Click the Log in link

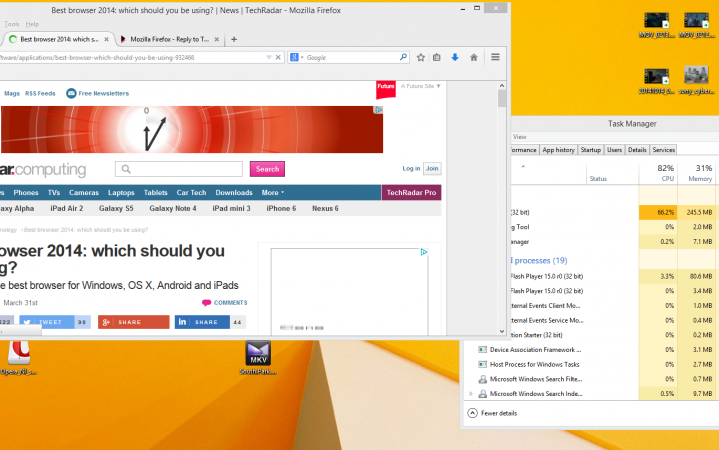411,168
